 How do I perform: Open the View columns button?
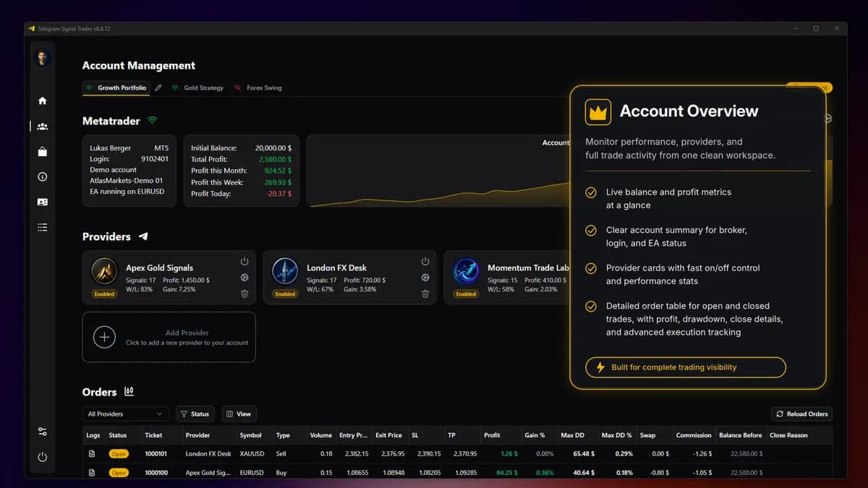[x=239, y=414]
